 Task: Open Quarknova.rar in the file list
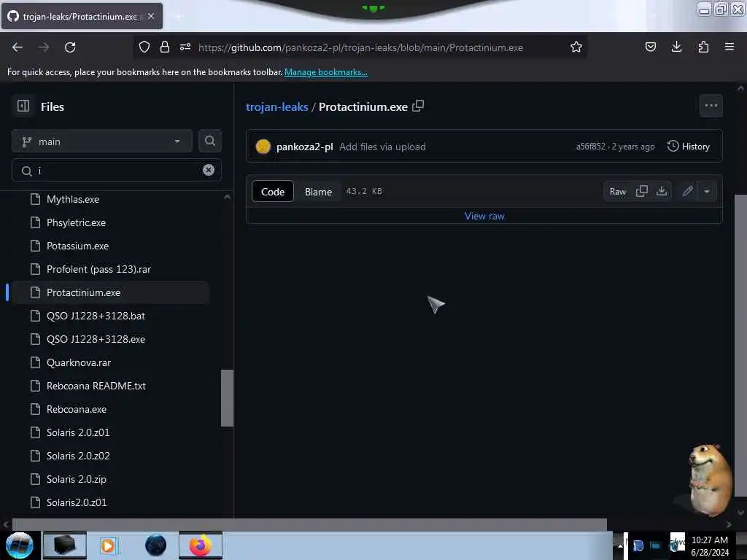click(x=79, y=362)
